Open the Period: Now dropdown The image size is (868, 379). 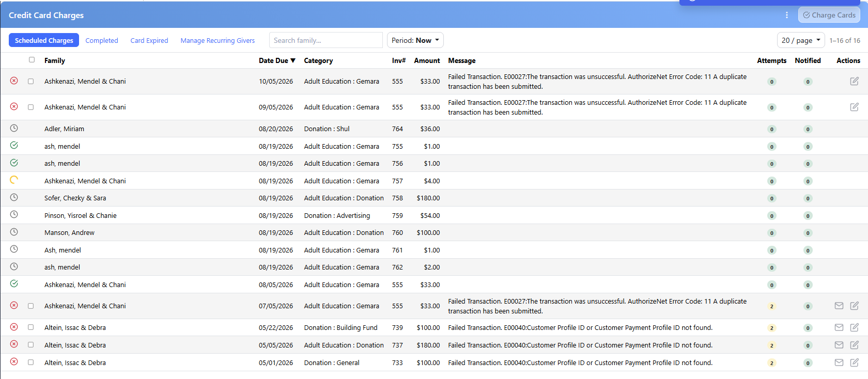(x=415, y=40)
